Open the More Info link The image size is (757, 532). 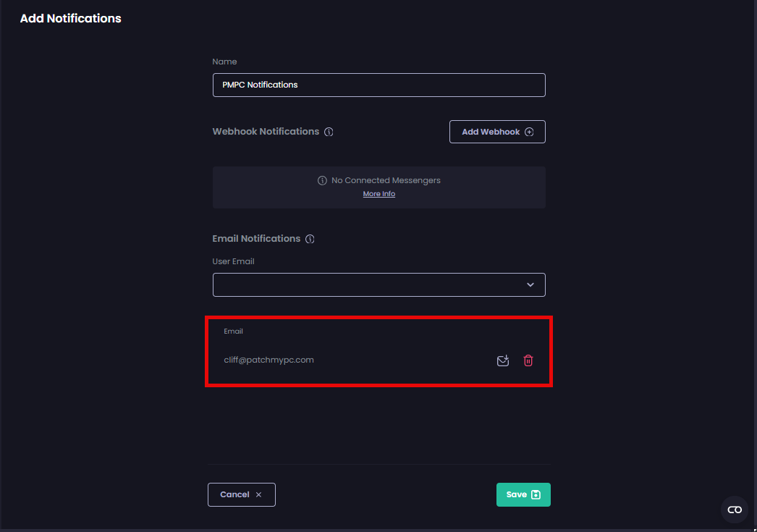click(378, 193)
